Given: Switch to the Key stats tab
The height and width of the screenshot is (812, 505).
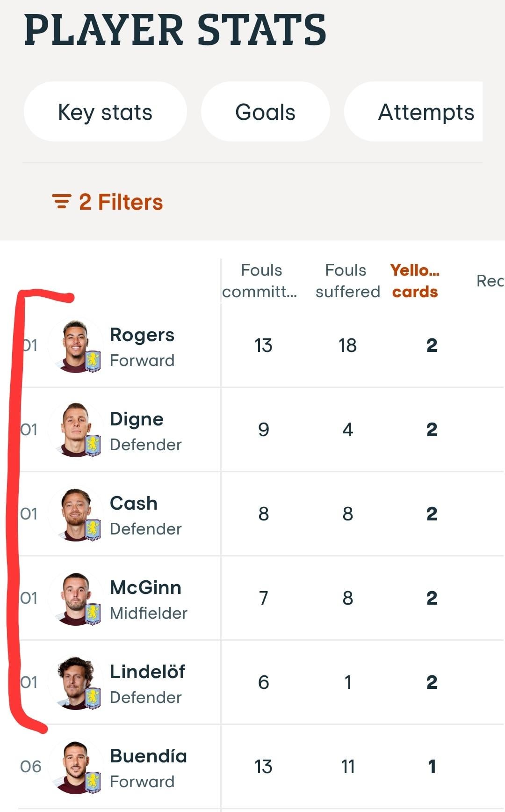Looking at the screenshot, I should point(105,112).
